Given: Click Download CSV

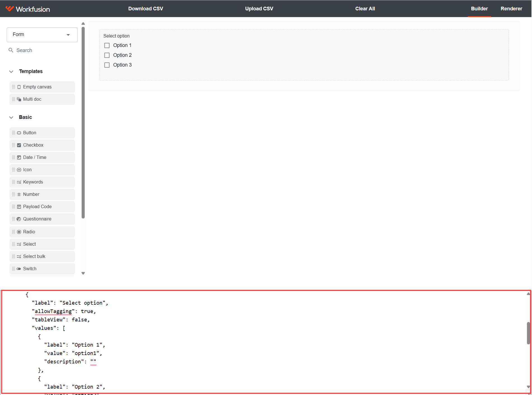Looking at the screenshot, I should tap(146, 9).
